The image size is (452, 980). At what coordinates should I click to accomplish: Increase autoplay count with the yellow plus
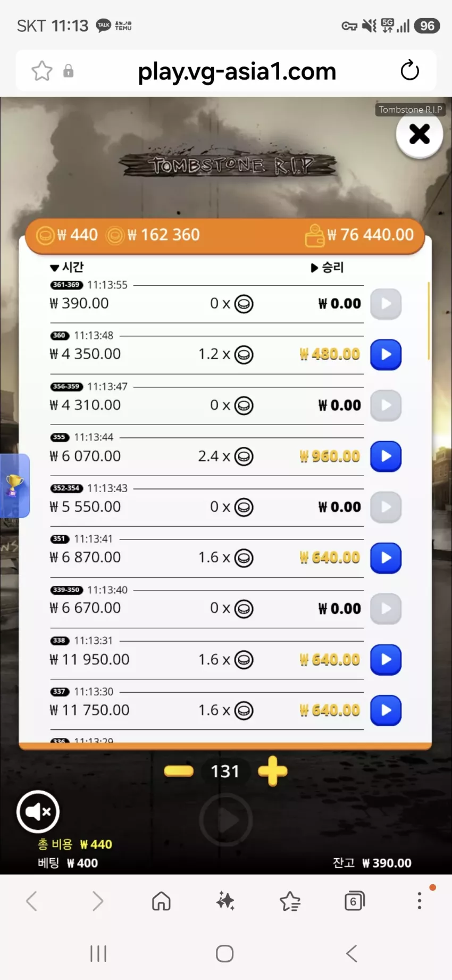coord(272,771)
